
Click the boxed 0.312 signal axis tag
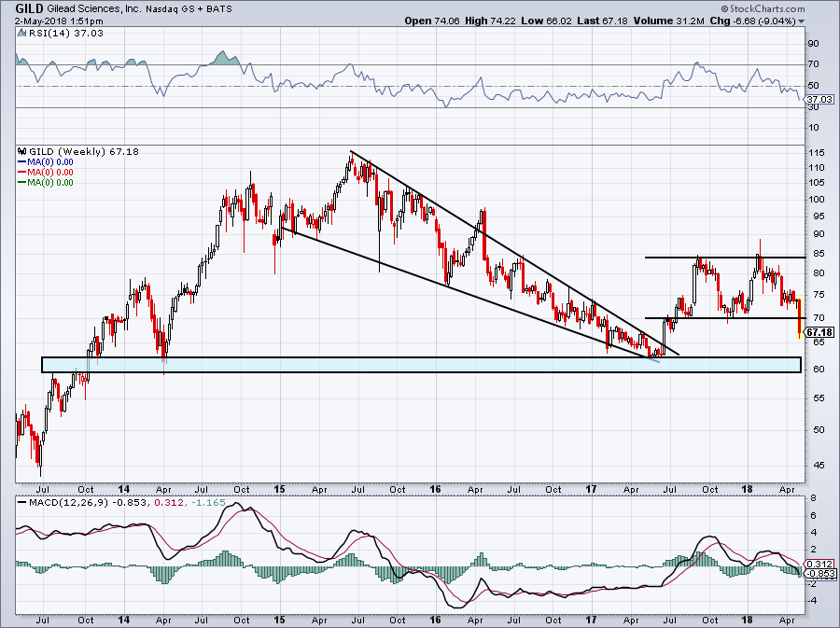(820, 564)
